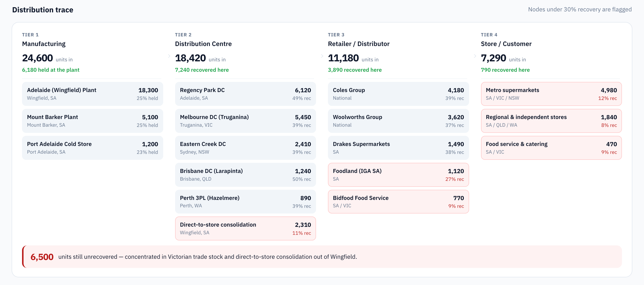The height and width of the screenshot is (285, 644).
Task: Open the Metro supermarkets flagged card
Action: click(x=552, y=94)
